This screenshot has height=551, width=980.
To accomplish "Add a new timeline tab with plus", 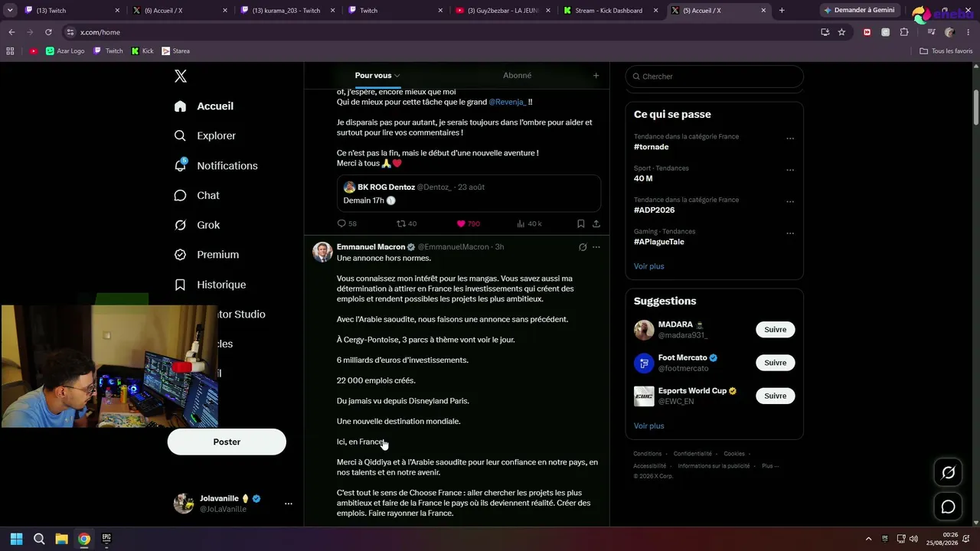I will [x=596, y=76].
